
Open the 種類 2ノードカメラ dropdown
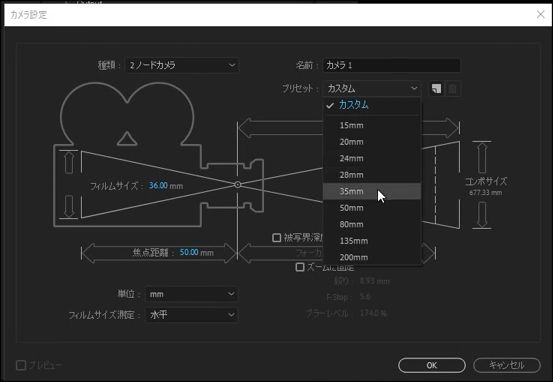point(183,65)
